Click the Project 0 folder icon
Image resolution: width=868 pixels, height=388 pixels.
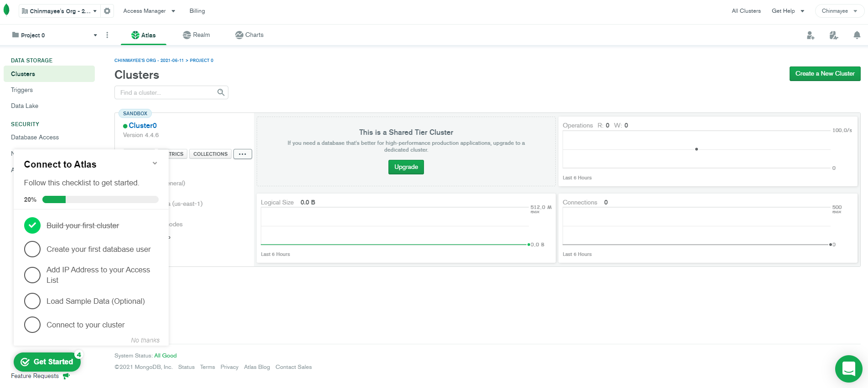click(x=15, y=35)
